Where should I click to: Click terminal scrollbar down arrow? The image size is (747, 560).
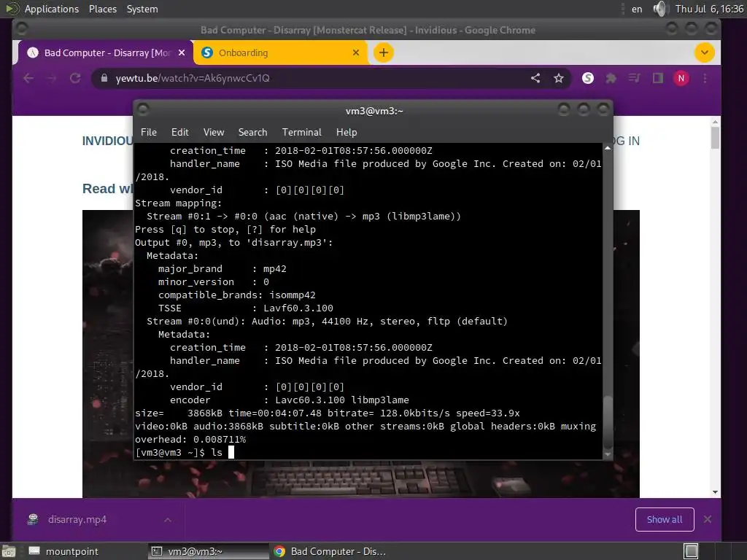tap(608, 455)
